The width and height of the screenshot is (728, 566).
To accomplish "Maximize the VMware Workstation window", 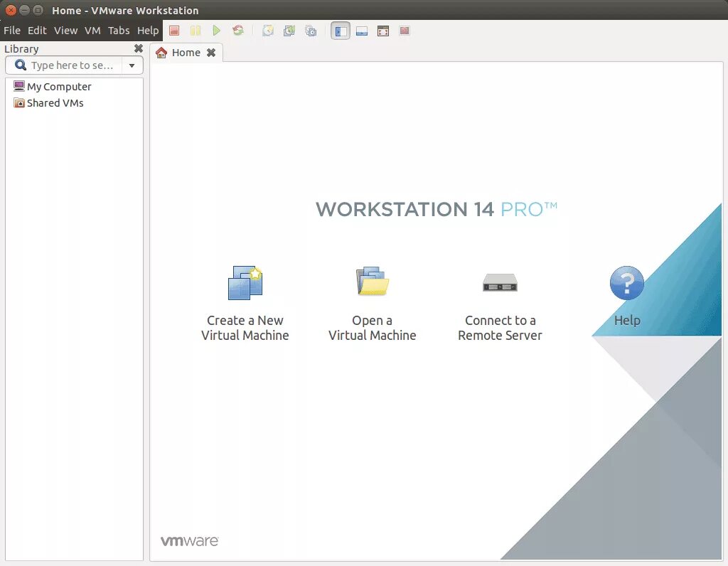I will click(x=38, y=10).
